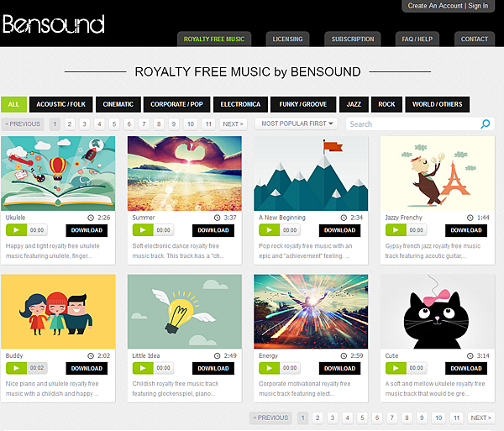The height and width of the screenshot is (431, 504).
Task: Select the Jazz genre filter
Action: [354, 104]
